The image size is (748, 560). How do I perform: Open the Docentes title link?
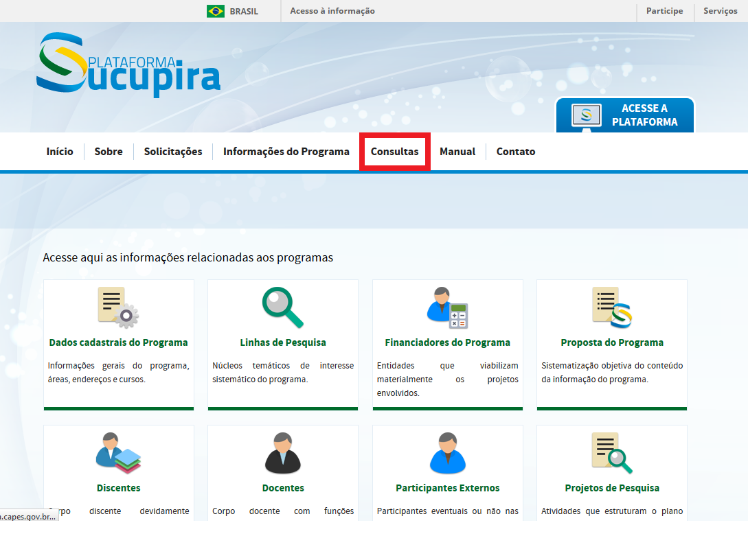tap(283, 488)
